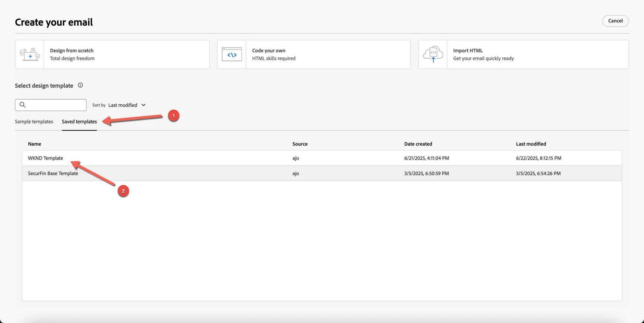Select the WKND Template row name

click(45, 158)
